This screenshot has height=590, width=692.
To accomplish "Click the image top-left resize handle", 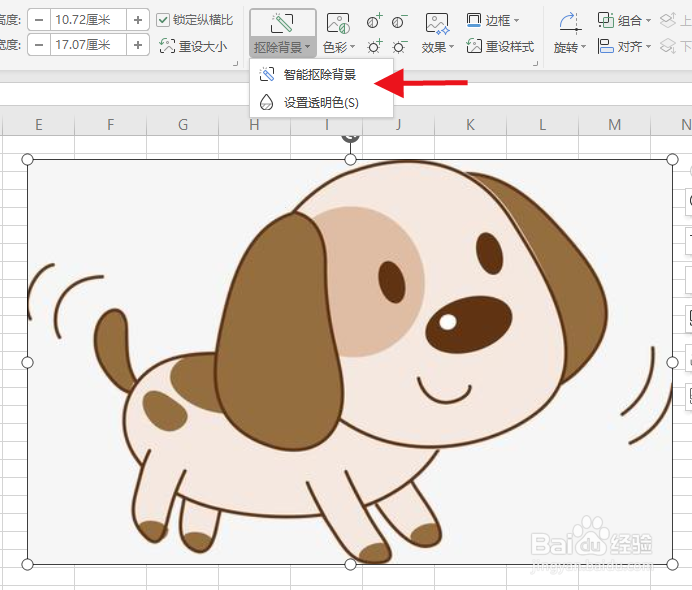I will (x=27, y=159).
